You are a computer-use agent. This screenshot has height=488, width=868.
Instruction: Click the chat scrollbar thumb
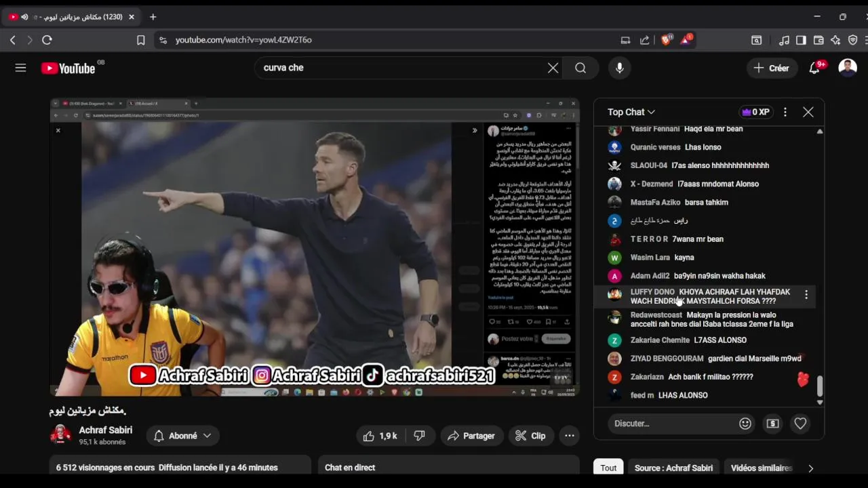820,386
